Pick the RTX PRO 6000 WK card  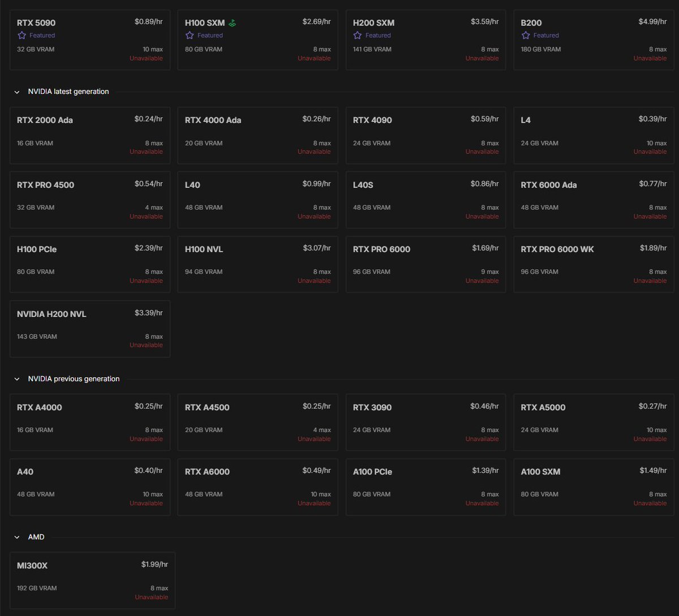(594, 264)
